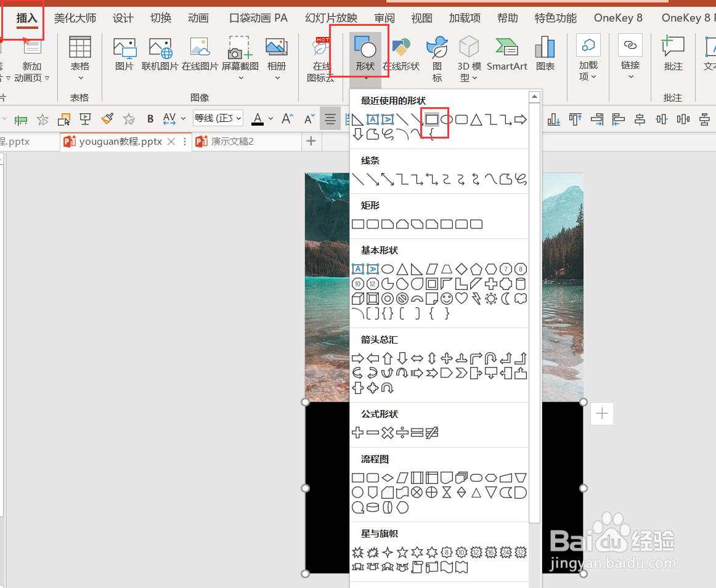Choose the 5-point star in 星与旗帜

pyautogui.click(x=402, y=552)
